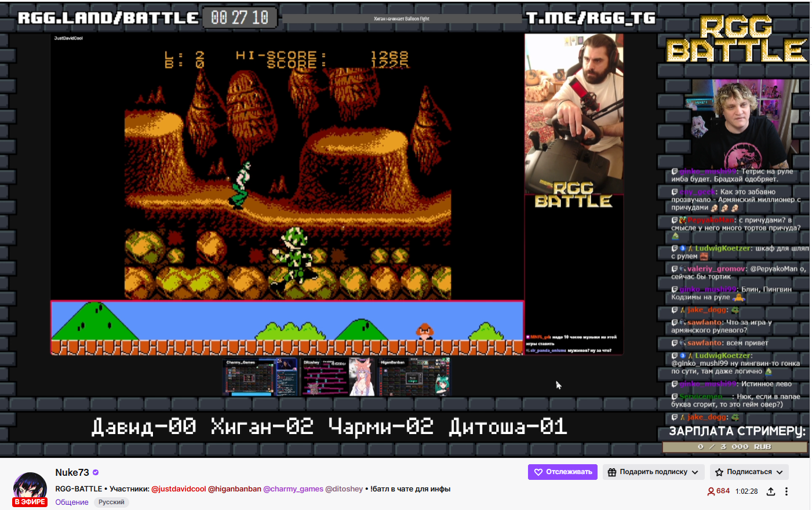Open the @charmy_games participant link

(x=293, y=489)
